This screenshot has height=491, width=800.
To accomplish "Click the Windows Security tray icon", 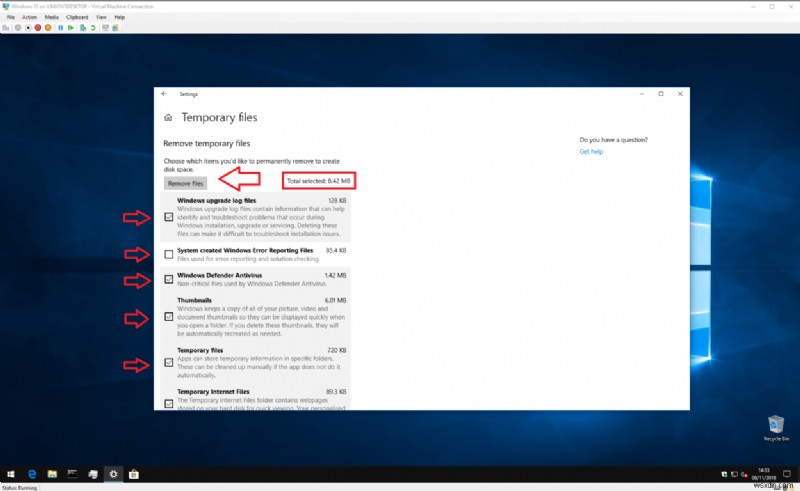I will point(724,474).
